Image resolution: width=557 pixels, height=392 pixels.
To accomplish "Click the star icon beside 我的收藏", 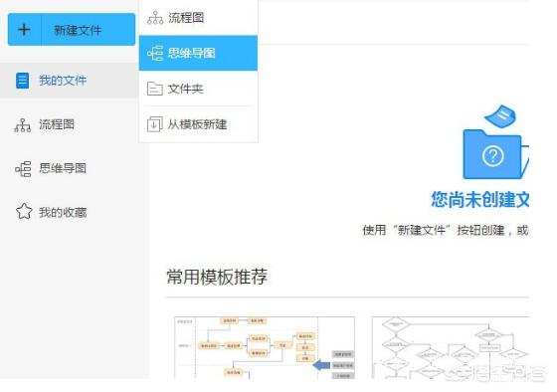I will pos(24,211).
